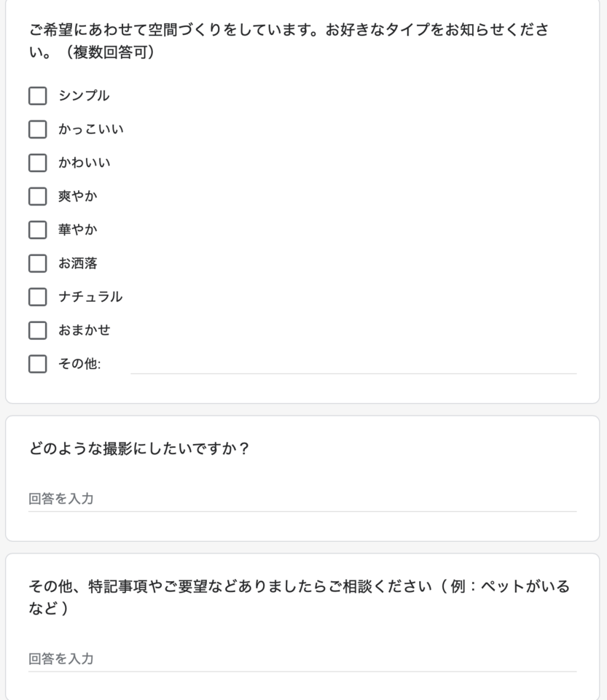Enable the 爽やか checkbox

tap(37, 196)
